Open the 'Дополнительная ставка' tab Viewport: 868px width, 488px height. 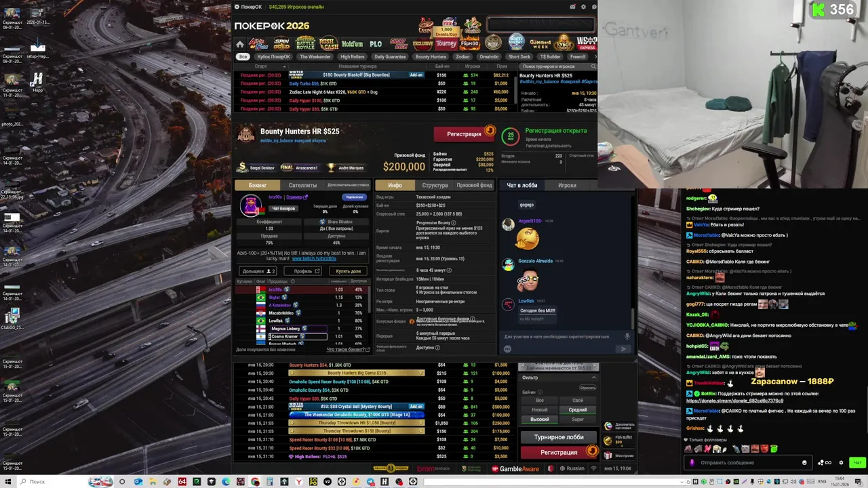point(349,185)
